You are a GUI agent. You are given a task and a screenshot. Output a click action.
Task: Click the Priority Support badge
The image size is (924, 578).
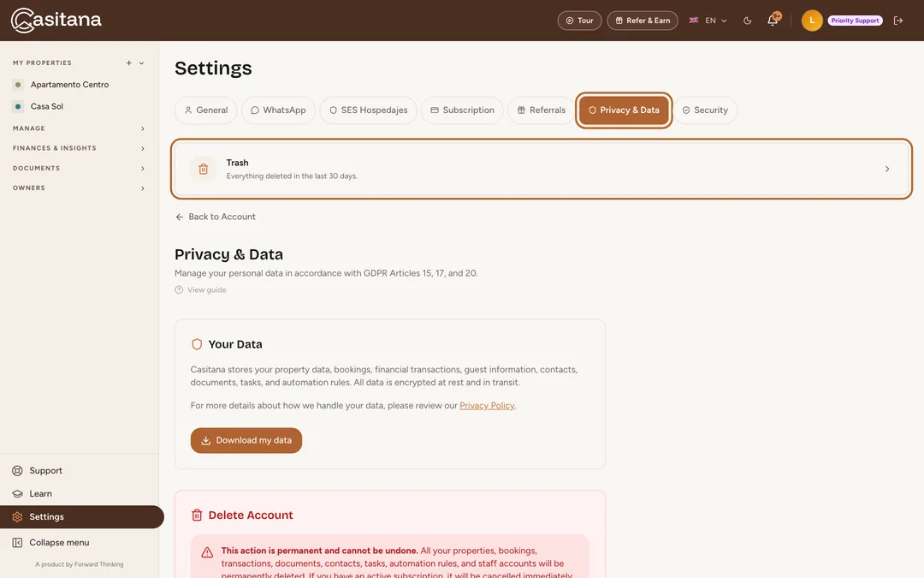tap(855, 21)
